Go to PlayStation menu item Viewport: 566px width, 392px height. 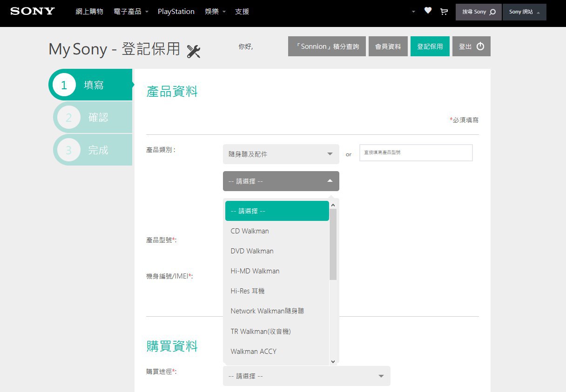click(x=176, y=11)
